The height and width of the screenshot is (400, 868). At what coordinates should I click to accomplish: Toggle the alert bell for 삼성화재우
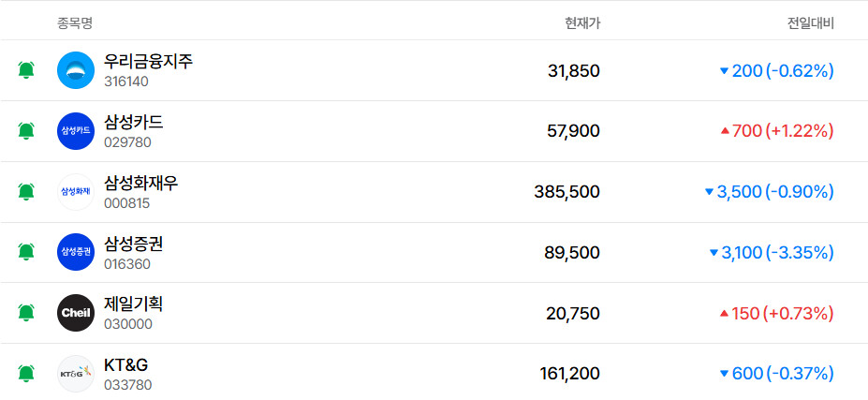[x=26, y=192]
